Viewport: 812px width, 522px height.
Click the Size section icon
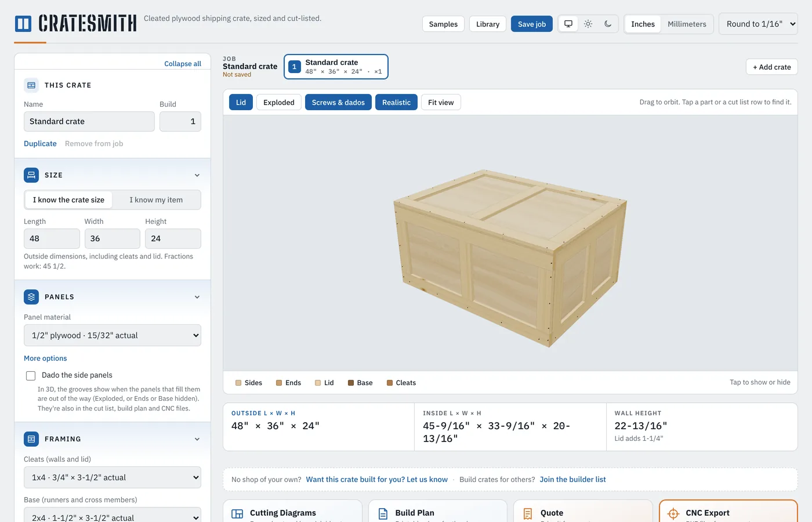31,175
